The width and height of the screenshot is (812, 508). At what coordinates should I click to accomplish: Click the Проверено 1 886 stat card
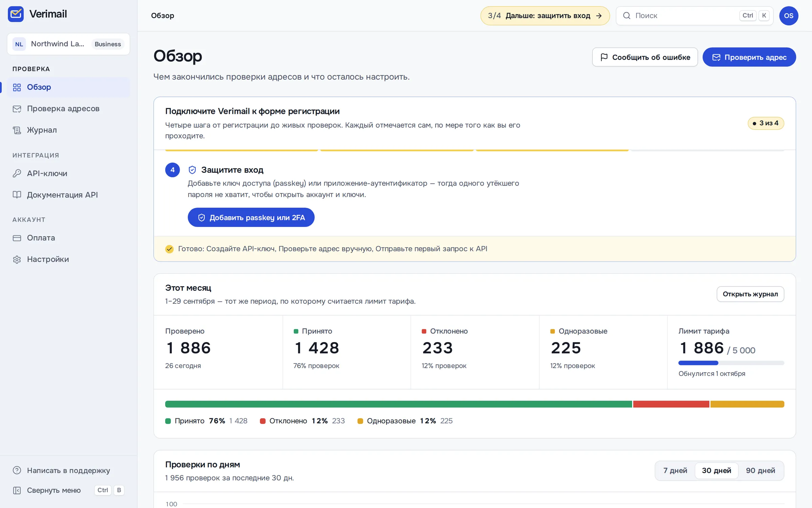pos(218,352)
